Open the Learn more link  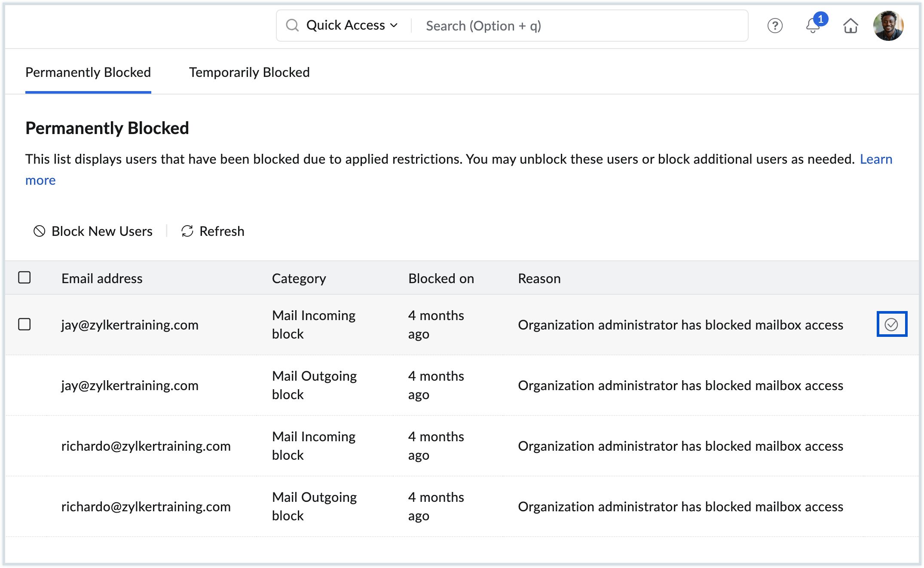pyautogui.click(x=876, y=159)
